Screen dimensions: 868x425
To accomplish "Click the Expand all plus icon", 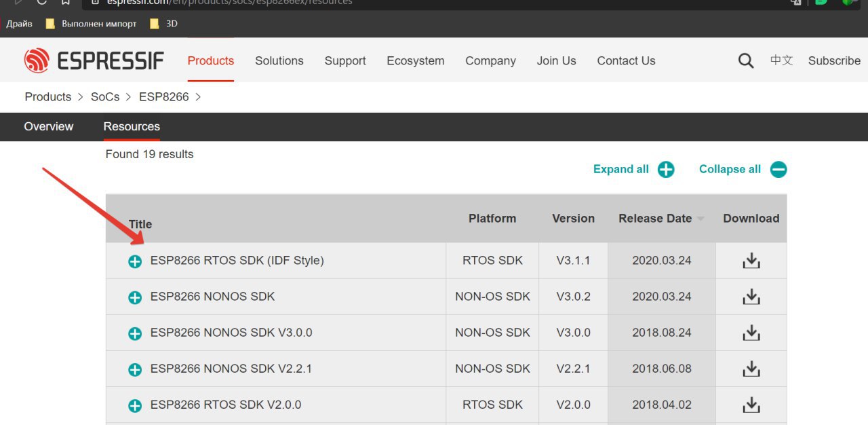I will pos(666,170).
